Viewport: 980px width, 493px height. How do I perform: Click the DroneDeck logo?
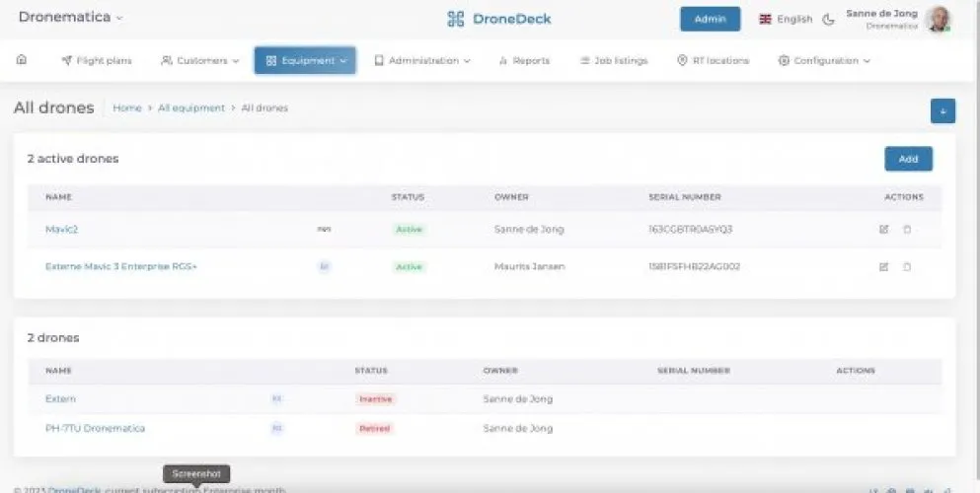[x=498, y=19]
